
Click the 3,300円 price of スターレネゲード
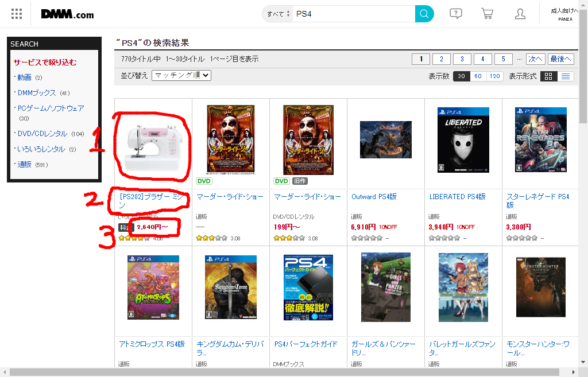pos(519,227)
